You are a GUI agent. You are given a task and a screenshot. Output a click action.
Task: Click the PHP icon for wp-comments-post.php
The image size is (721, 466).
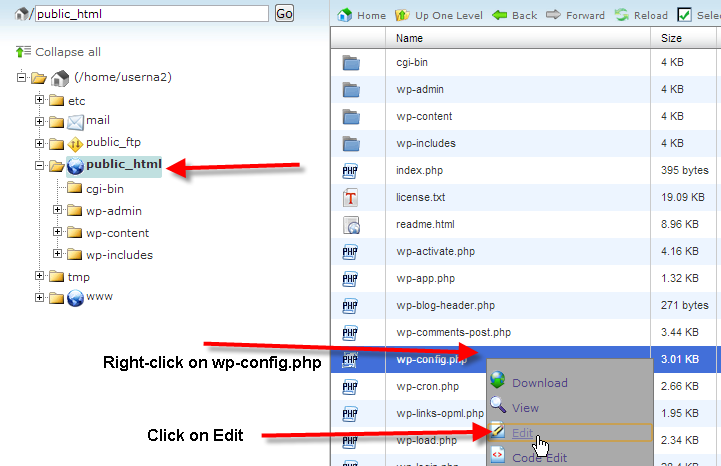[350, 333]
